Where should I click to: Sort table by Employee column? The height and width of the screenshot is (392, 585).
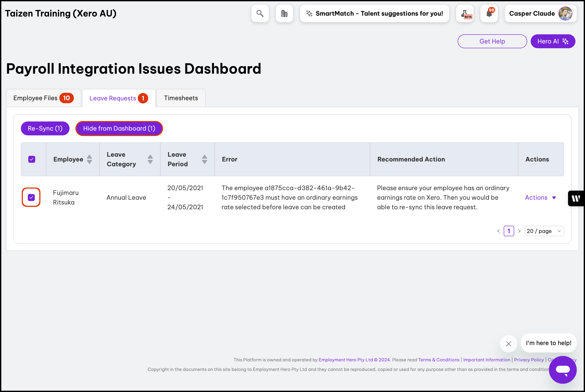coord(89,159)
